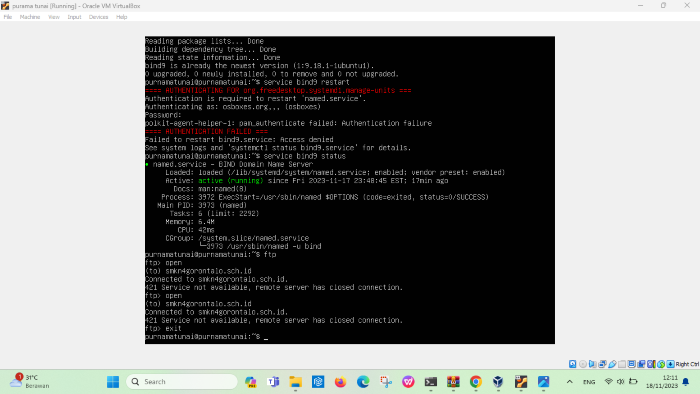Show hidden system tray icons
This screenshot has width=700, height=394.
tap(570, 382)
